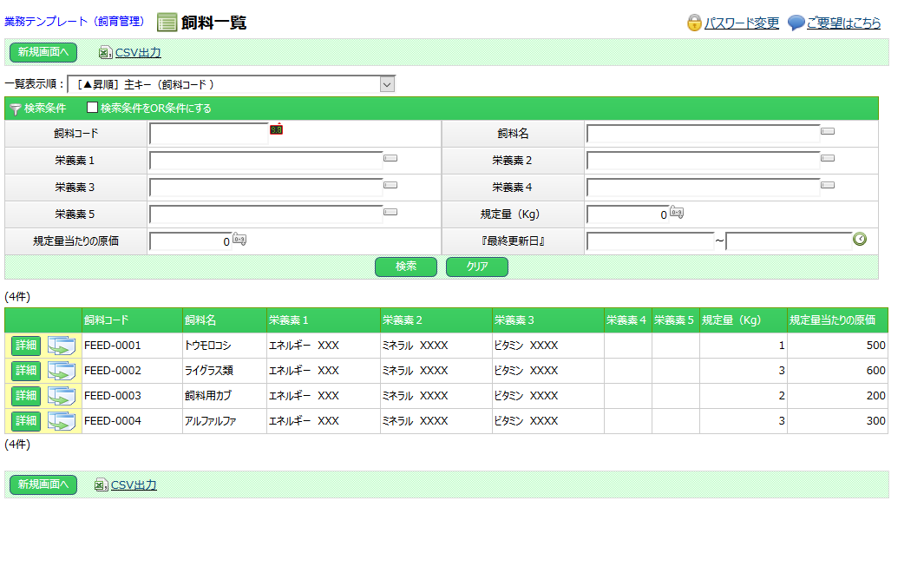Click the calculator icon beside 規定量当たりの原価
Image resolution: width=924 pixels, height=580 pixels.
(239, 241)
